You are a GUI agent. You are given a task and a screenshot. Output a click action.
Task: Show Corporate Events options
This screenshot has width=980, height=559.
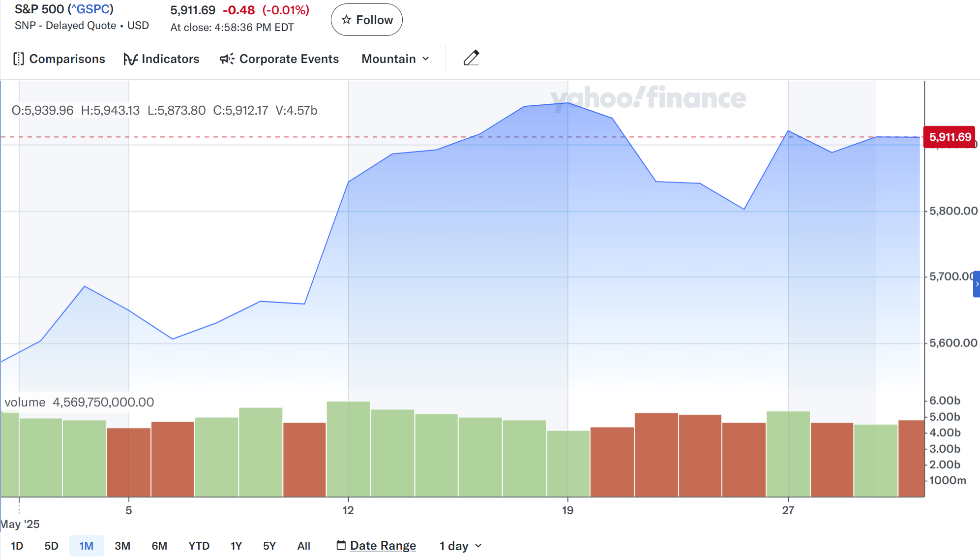(x=279, y=59)
